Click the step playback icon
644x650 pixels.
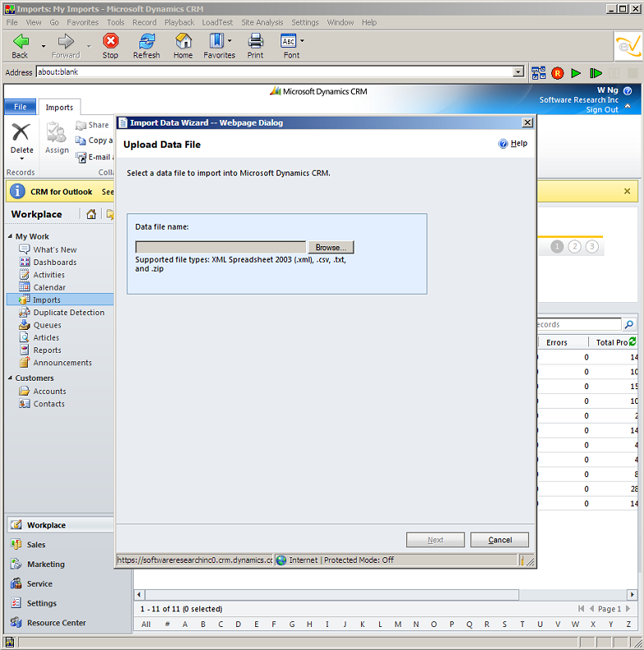(x=596, y=73)
